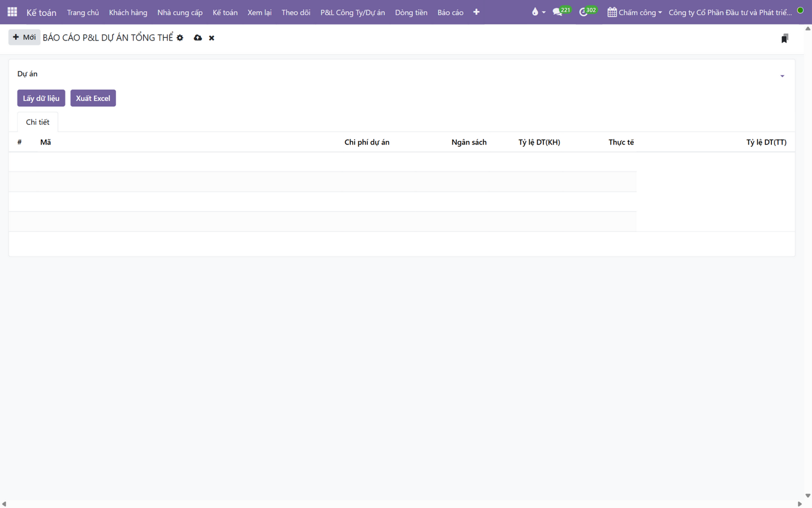Select the Chi tiết tab
The image size is (812, 508).
38,122
